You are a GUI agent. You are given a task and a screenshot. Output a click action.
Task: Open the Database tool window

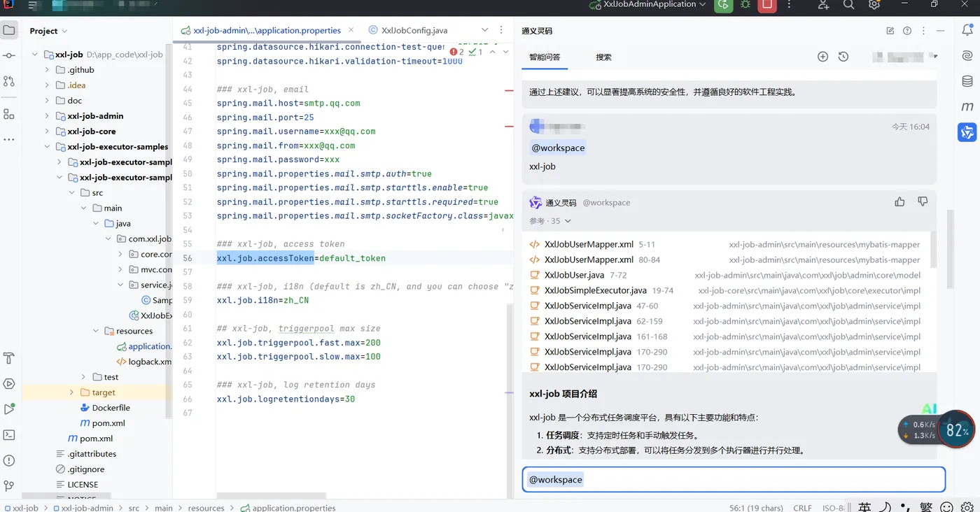pos(967,81)
